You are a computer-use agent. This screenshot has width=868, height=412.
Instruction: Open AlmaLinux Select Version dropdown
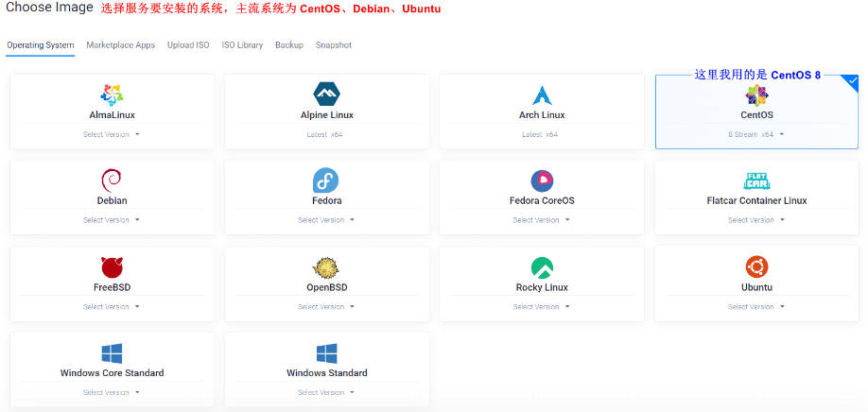tap(112, 134)
